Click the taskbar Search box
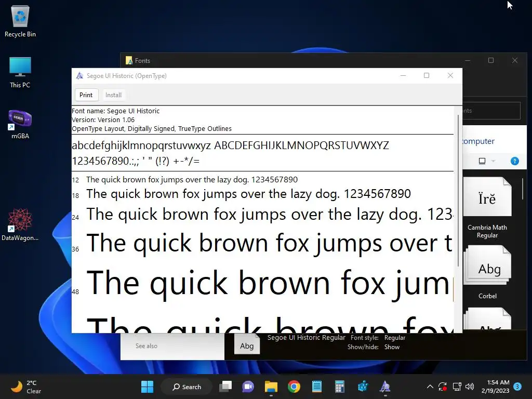This screenshot has width=532, height=399. (187, 387)
